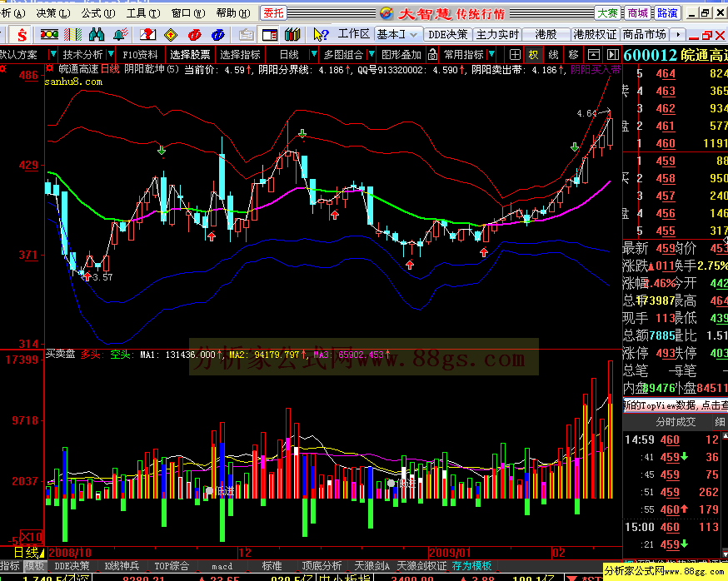Click the red dollar-sign S icon
Screen dimensions: 728x581
[x=22, y=34]
